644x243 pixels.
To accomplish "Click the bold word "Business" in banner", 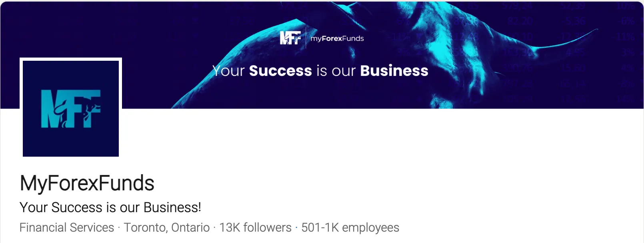I will point(394,71).
